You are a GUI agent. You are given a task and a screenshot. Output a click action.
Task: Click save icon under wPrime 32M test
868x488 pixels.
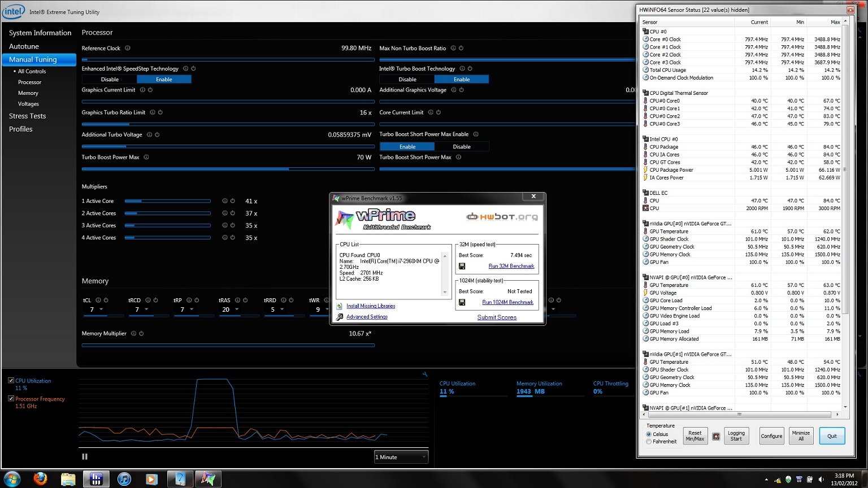pos(462,266)
